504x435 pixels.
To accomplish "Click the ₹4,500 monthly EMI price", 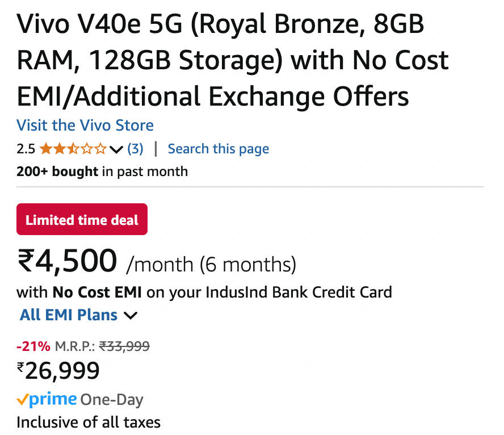I will [68, 261].
